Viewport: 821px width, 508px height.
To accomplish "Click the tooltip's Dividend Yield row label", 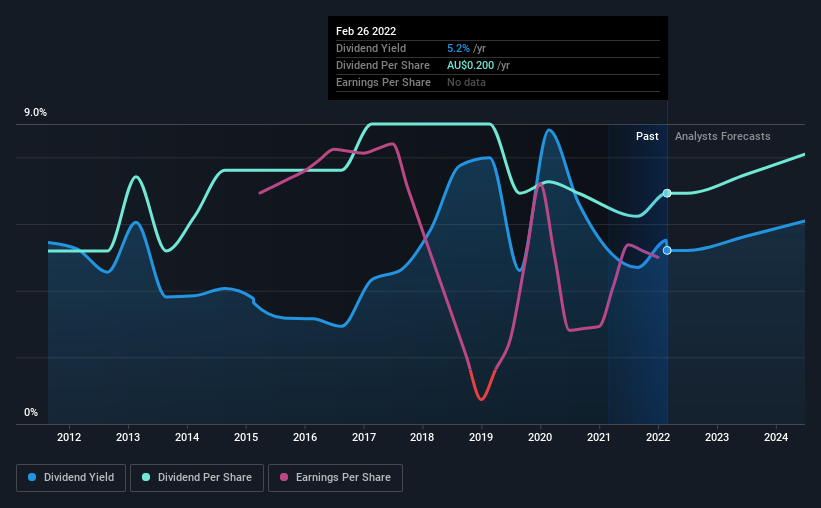I will 371,48.
